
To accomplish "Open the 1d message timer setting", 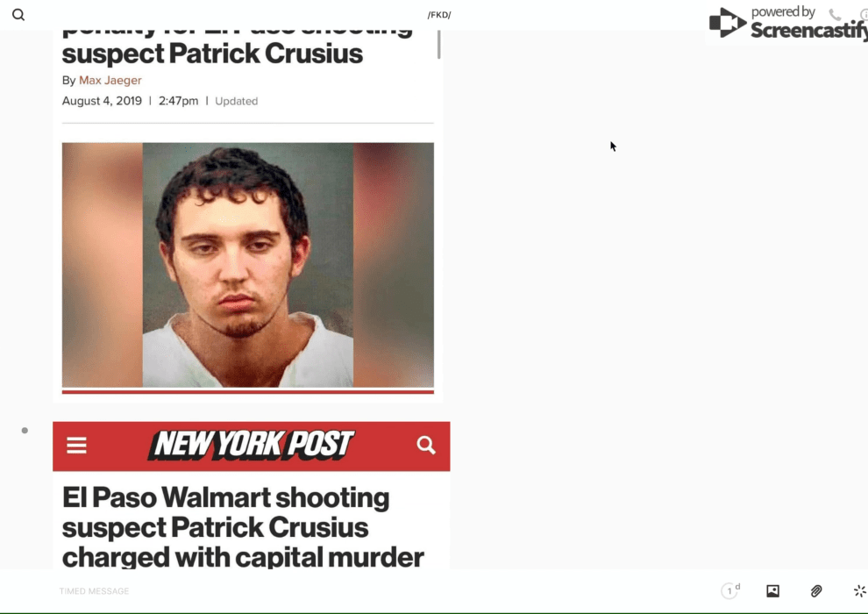I will coord(730,590).
